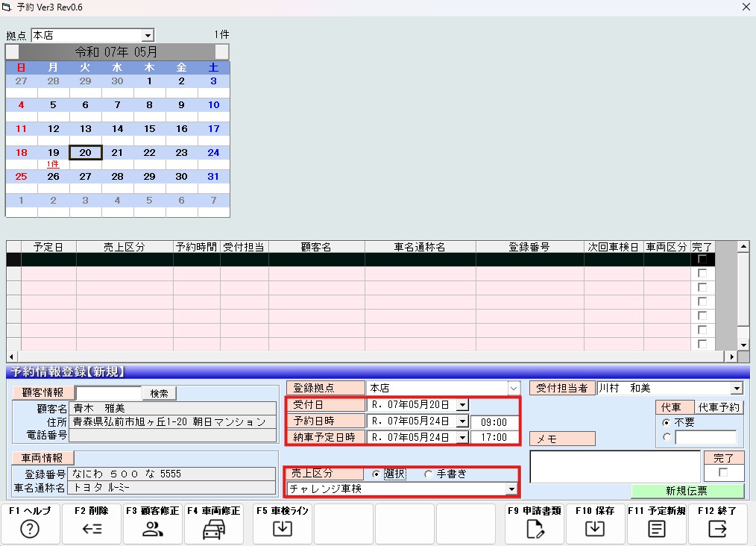Click the 車両情報 button
This screenshot has width=756, height=546.
(x=42, y=458)
